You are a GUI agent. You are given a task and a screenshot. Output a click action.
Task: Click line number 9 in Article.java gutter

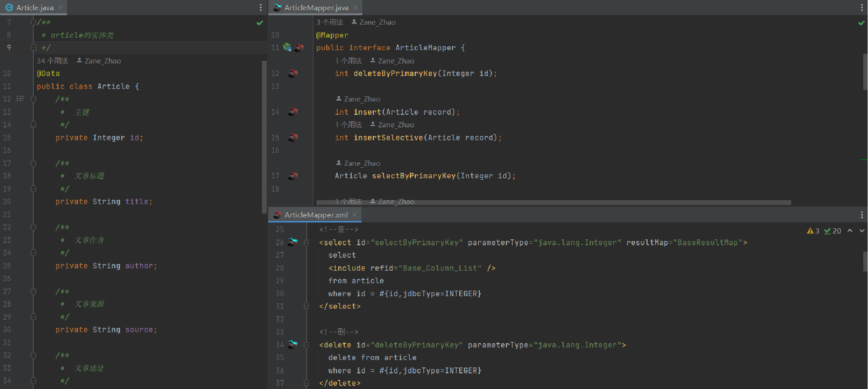point(9,47)
